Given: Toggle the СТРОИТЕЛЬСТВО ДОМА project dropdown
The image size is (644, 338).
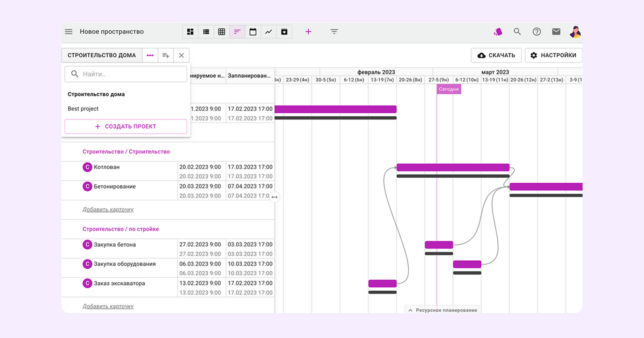Looking at the screenshot, I should pos(102,55).
